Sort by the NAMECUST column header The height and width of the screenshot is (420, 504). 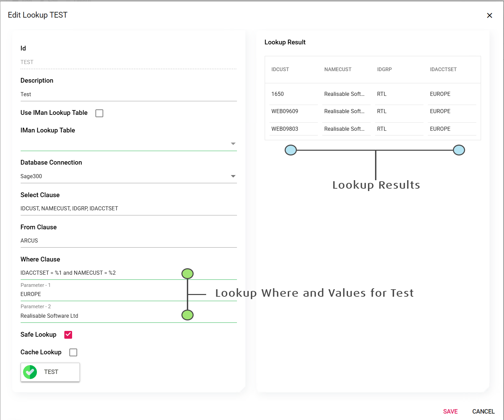337,69
